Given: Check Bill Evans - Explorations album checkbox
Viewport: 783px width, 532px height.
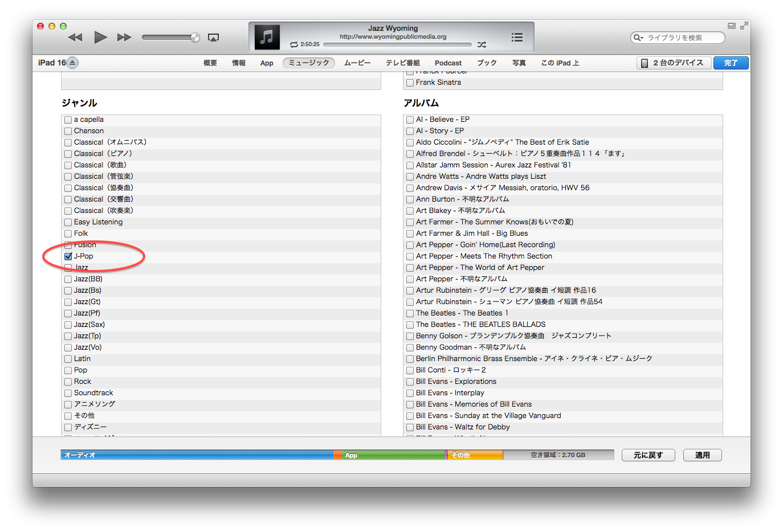Looking at the screenshot, I should 410,382.
